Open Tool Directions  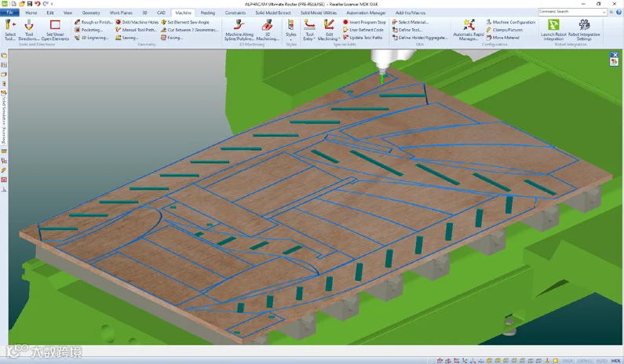click(x=29, y=31)
